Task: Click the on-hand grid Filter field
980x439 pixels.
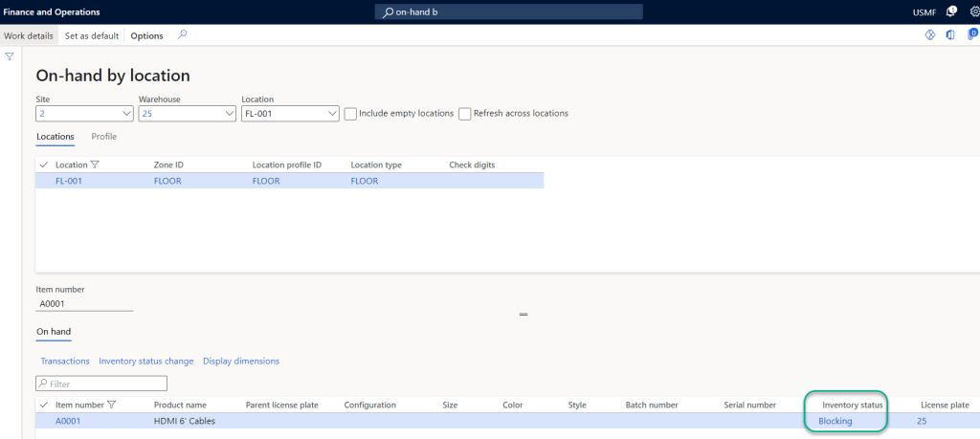Action: pos(101,384)
